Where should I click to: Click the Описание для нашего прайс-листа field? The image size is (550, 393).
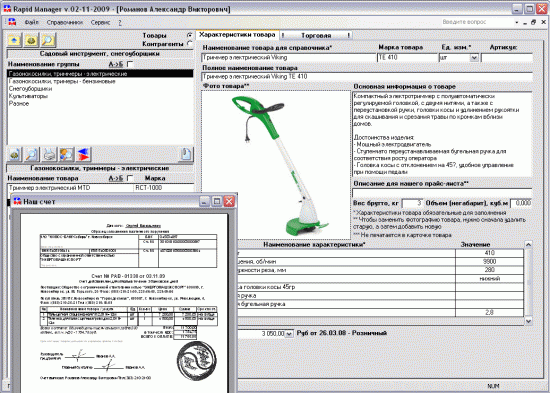click(442, 192)
